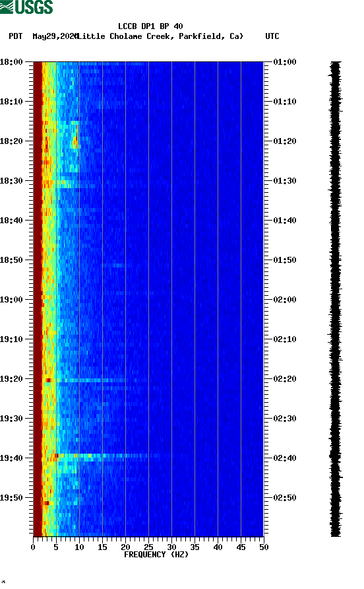
Task: Click the "30" frequency axis label
Action: tap(172, 547)
